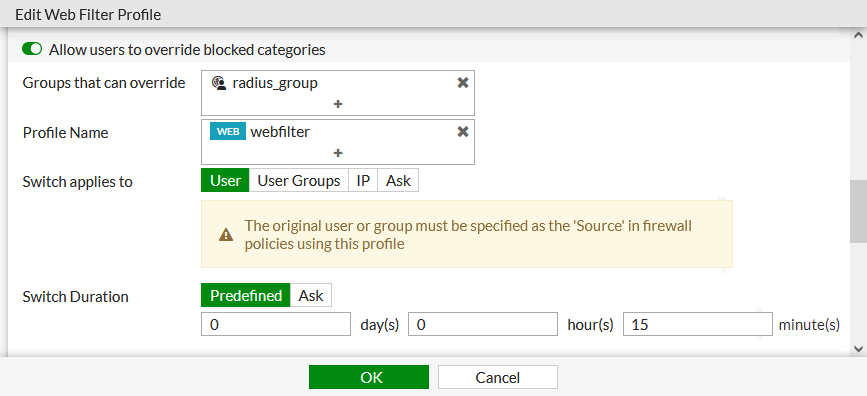The width and height of the screenshot is (867, 396).
Task: Set Switch applies to IP
Action: click(363, 181)
